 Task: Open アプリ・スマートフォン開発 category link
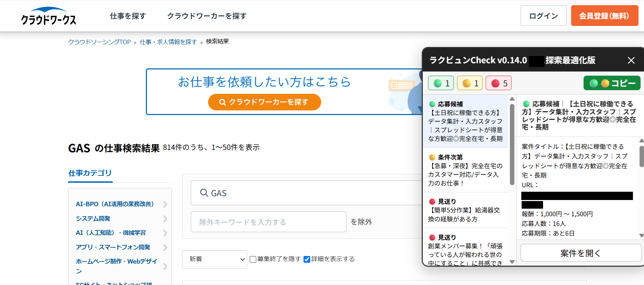point(113,247)
